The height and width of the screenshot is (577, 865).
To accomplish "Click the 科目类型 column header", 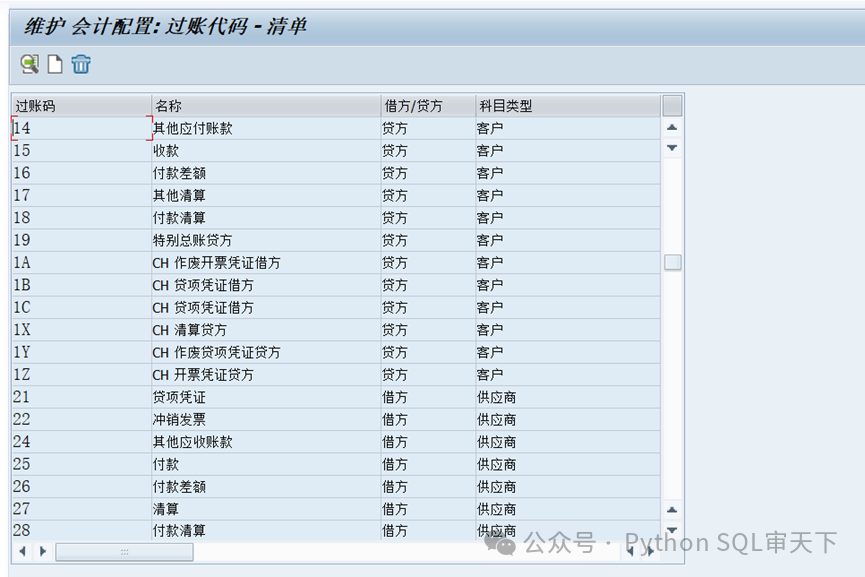I will pos(566,105).
